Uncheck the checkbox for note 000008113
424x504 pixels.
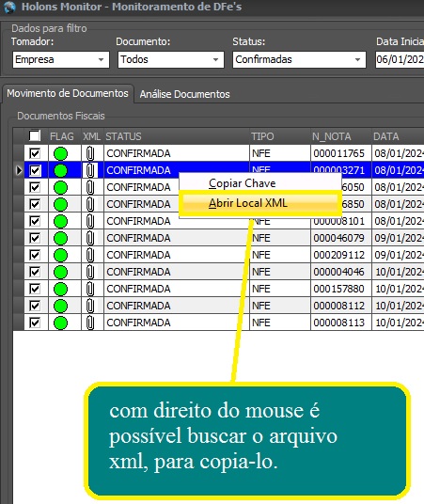point(35,323)
